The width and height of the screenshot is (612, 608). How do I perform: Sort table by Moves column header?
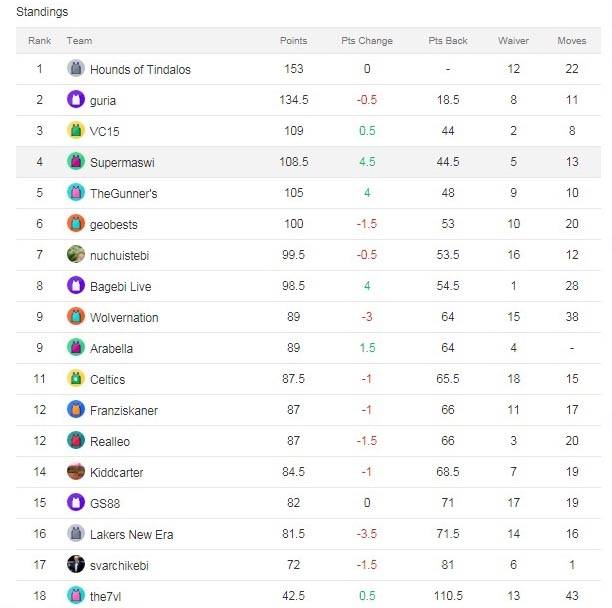pos(572,41)
